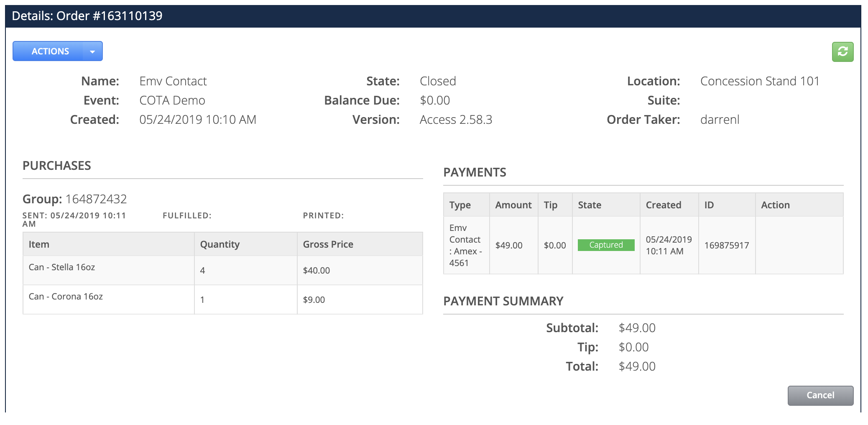
Task: Select the Can - Stella 16oz item
Action: (x=62, y=267)
